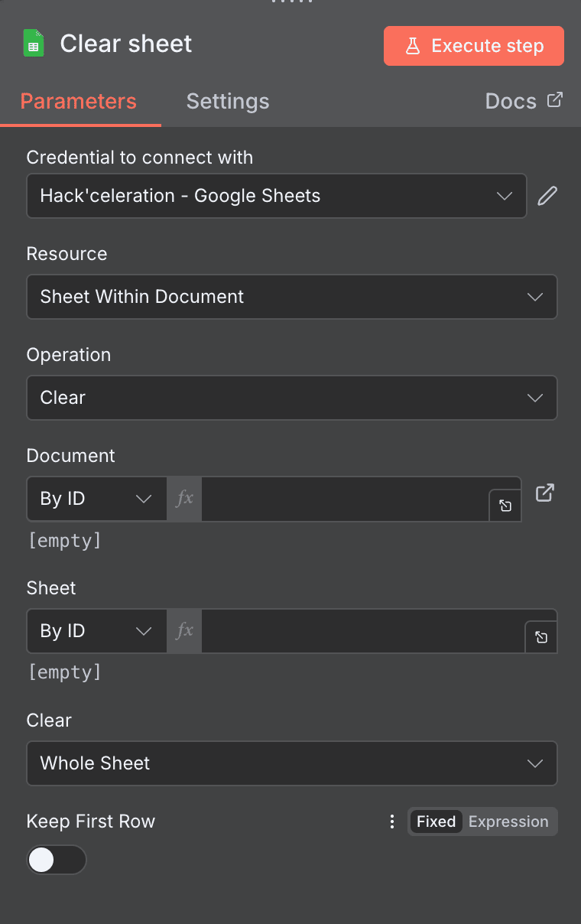Open the three-dot options menu for Keep First Row
The width and height of the screenshot is (581, 924).
[392, 822]
